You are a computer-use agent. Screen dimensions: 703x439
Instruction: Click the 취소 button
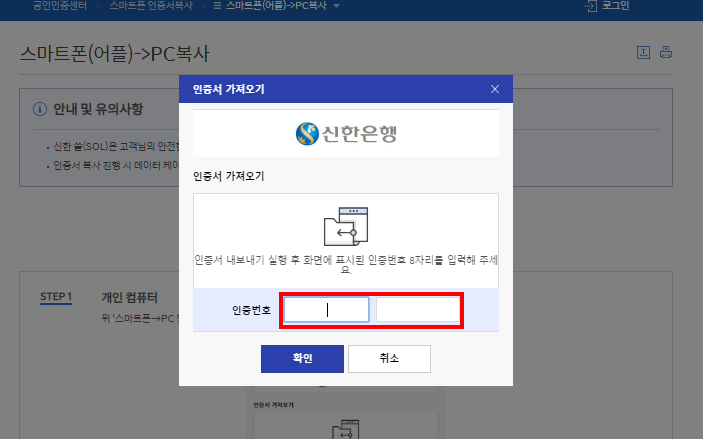[389, 359]
